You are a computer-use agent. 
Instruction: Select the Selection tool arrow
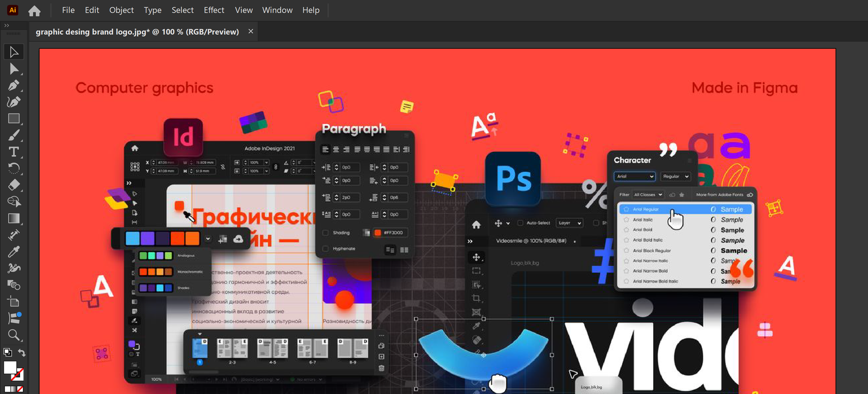(x=14, y=52)
